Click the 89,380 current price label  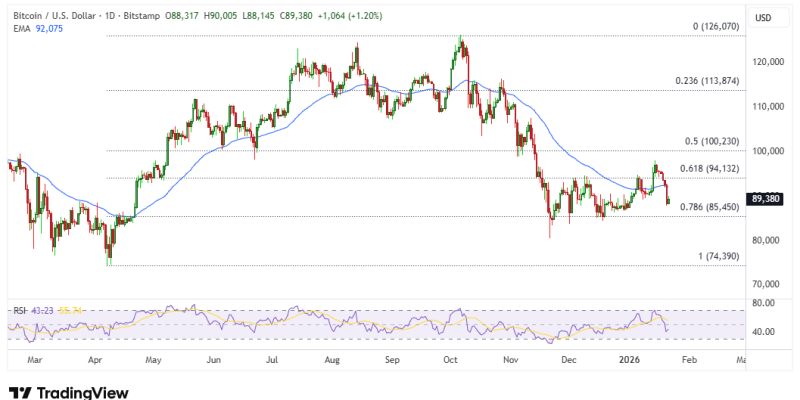tap(765, 199)
